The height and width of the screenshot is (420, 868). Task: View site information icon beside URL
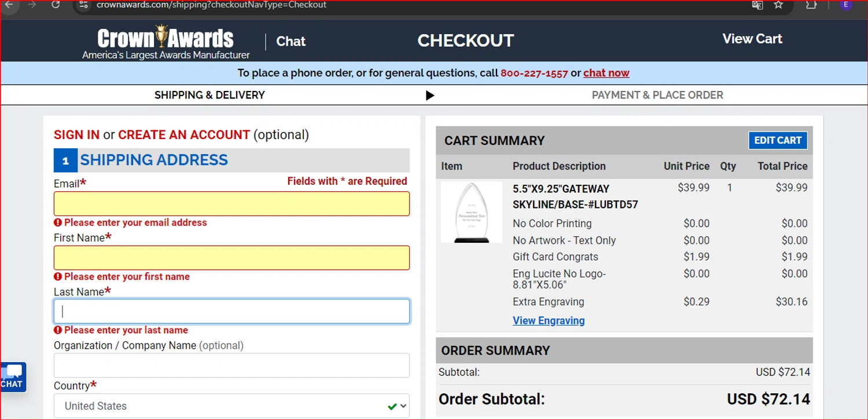coord(84,5)
